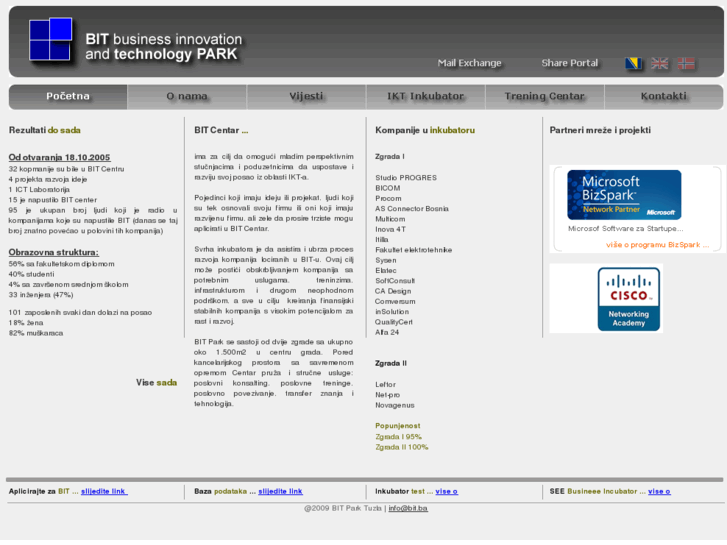Click '1 ICT Laboratorija' result line

(x=39, y=190)
